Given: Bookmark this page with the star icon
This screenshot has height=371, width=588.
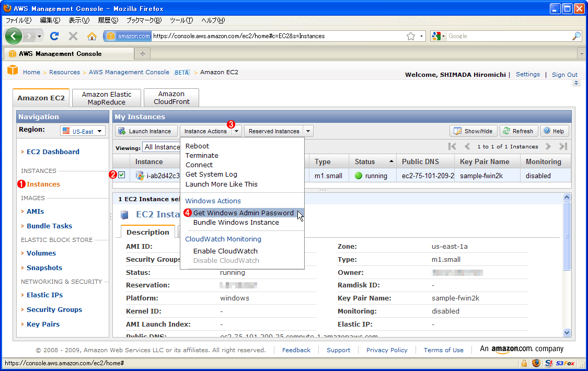Looking at the screenshot, I should coord(411,36).
